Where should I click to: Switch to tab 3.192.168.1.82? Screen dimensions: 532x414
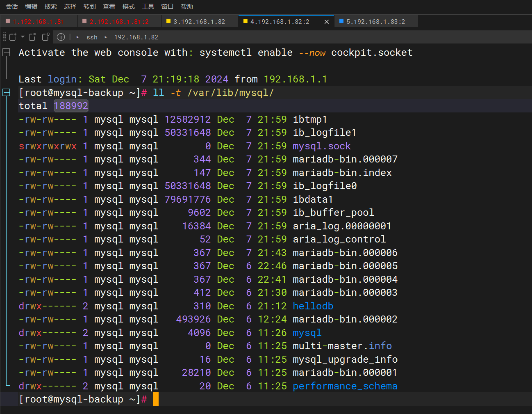tap(199, 21)
